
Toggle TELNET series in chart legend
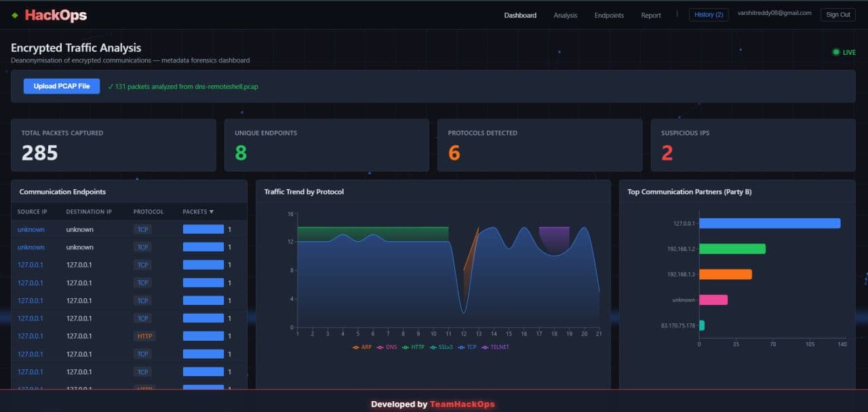pyautogui.click(x=495, y=347)
